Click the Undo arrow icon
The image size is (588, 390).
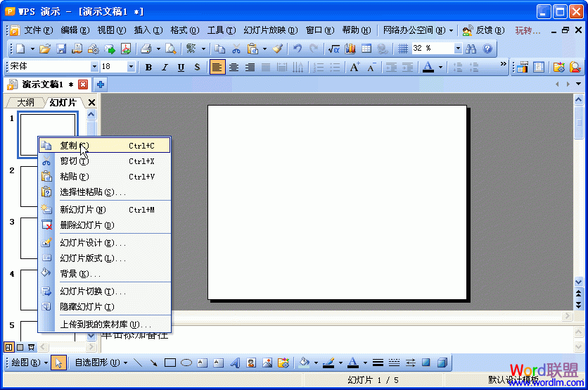[298, 49]
